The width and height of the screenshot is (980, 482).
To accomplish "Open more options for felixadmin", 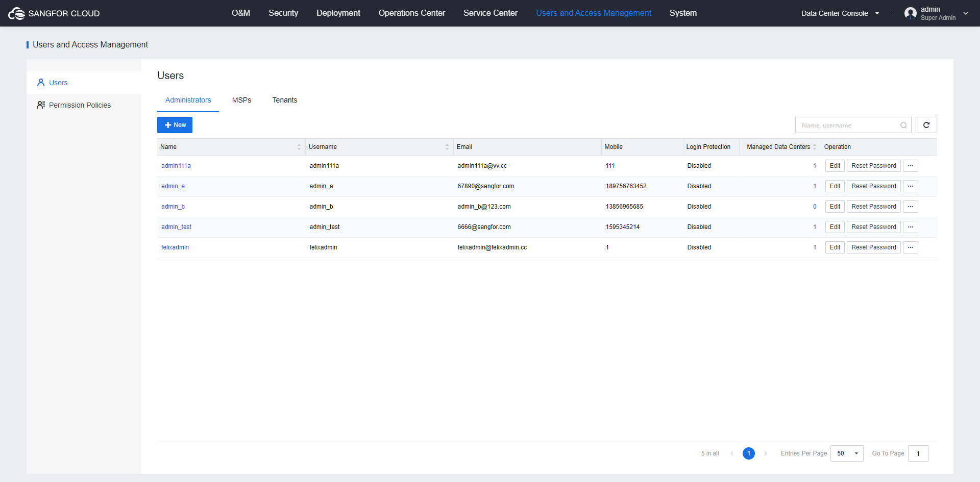I will 911,247.
